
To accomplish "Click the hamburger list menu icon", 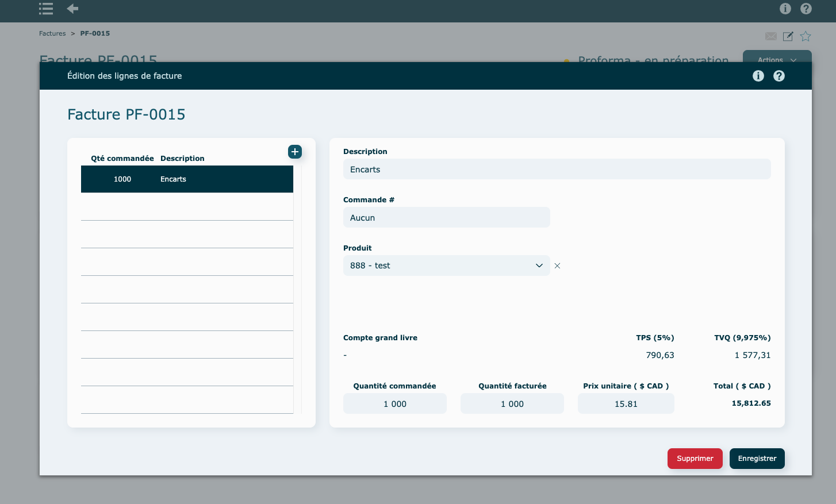I will [46, 9].
